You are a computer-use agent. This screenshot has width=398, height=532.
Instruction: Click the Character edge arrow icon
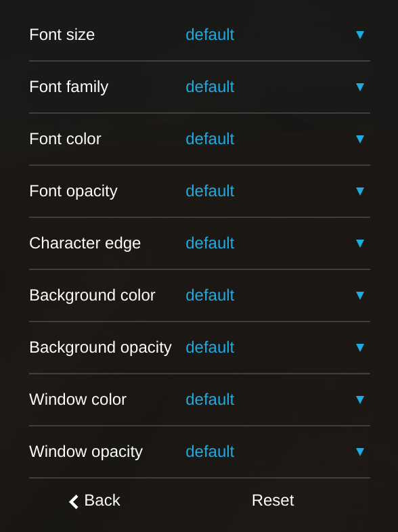(360, 243)
